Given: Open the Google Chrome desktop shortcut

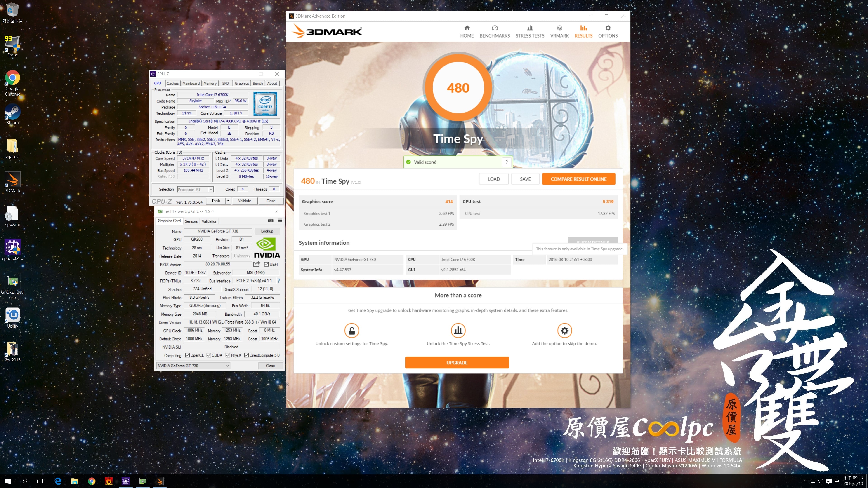Looking at the screenshot, I should coord(12,83).
